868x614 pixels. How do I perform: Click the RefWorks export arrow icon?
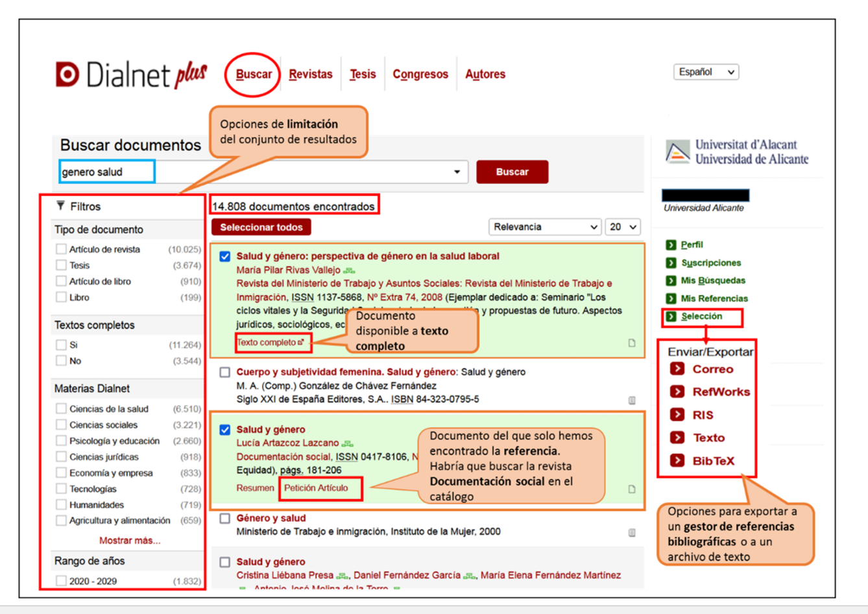[x=677, y=392]
